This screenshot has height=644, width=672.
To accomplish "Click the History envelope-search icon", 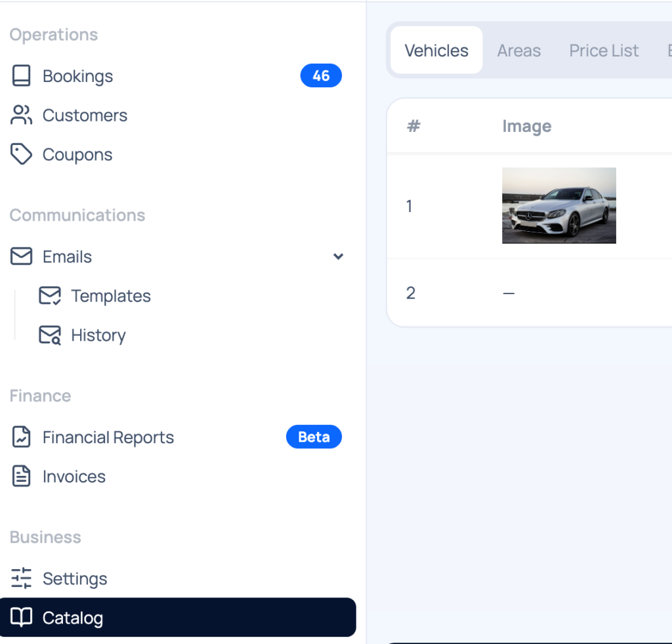I will [x=50, y=335].
